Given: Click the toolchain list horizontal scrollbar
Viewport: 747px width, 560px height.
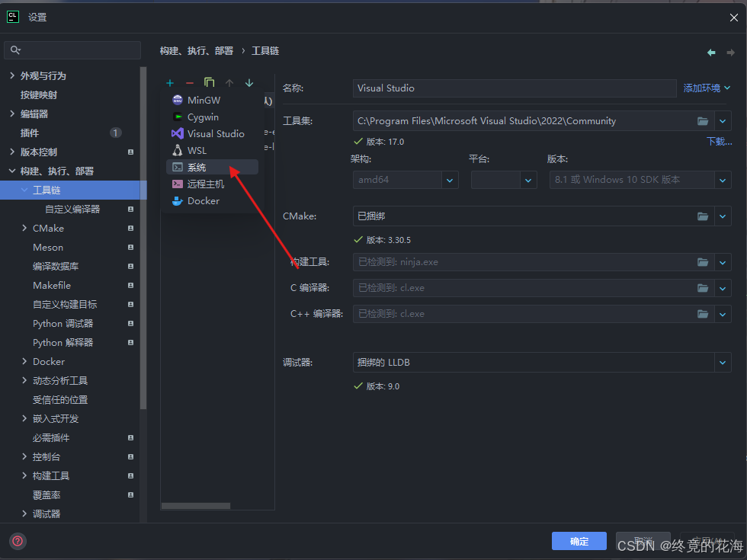Looking at the screenshot, I should coord(196,506).
